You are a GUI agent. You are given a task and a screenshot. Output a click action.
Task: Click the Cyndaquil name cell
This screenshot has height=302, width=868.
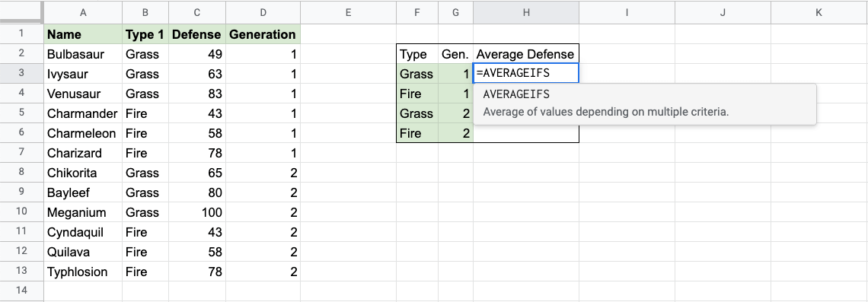pyautogui.click(x=83, y=232)
